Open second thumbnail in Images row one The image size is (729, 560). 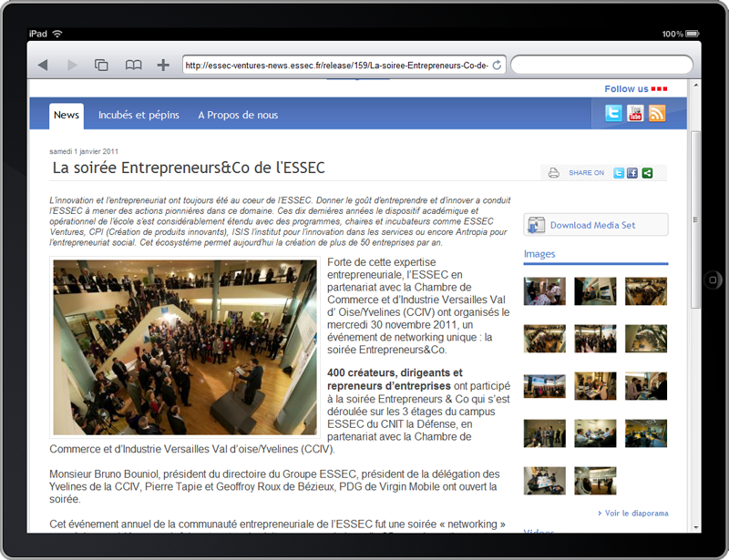pos(595,290)
